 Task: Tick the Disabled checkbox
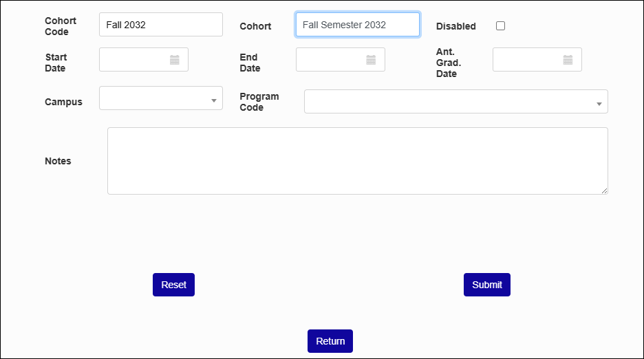click(500, 26)
